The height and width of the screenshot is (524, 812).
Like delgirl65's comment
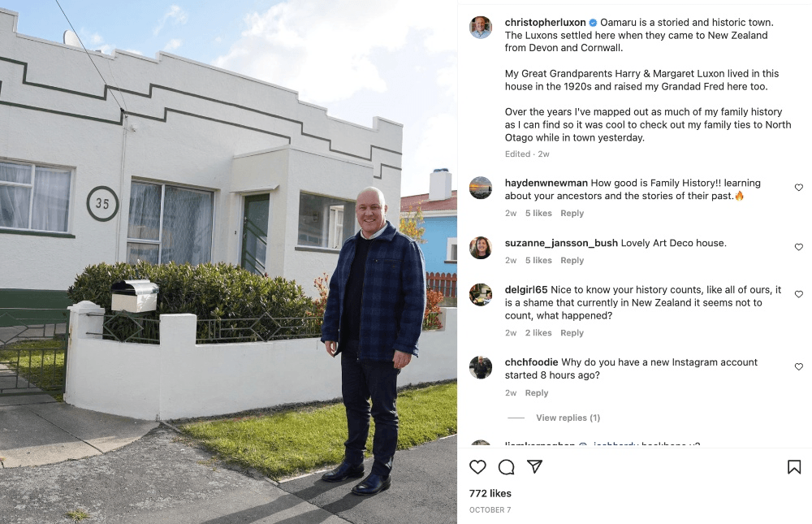coord(798,294)
